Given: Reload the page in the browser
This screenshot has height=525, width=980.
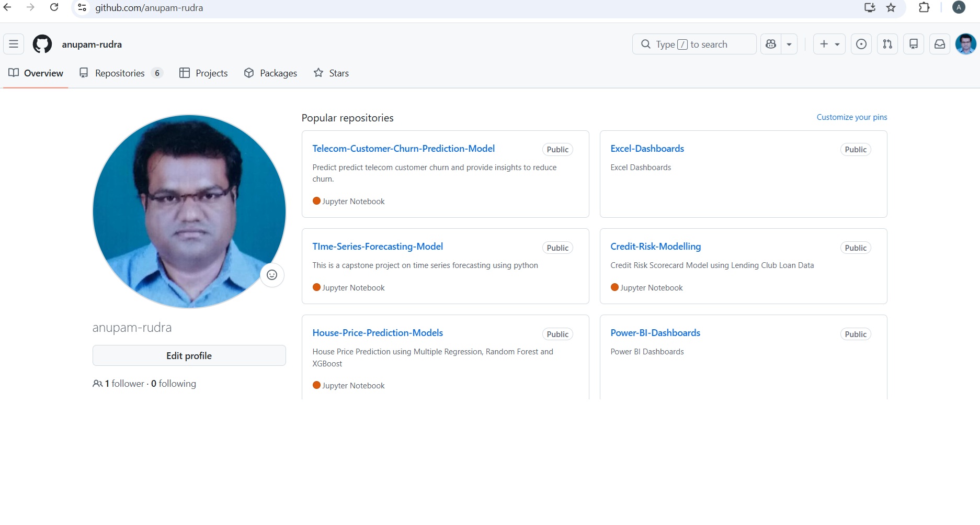Looking at the screenshot, I should coord(54,8).
